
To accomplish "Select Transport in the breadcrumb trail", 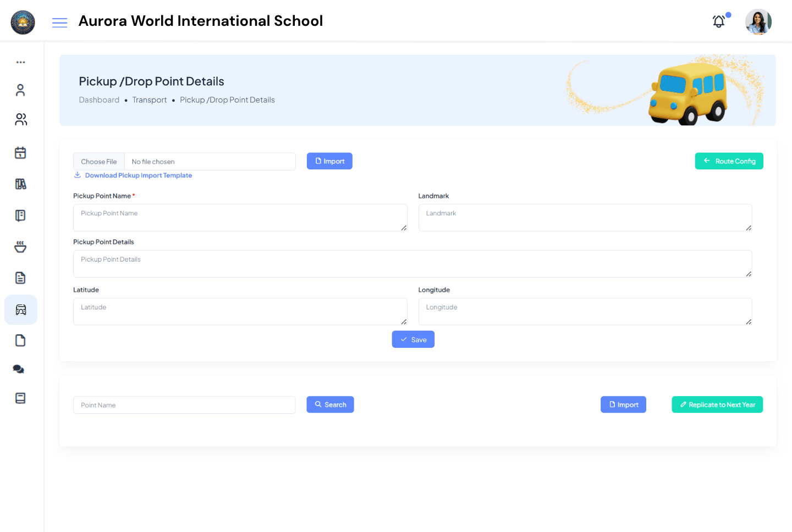I will pos(149,99).
